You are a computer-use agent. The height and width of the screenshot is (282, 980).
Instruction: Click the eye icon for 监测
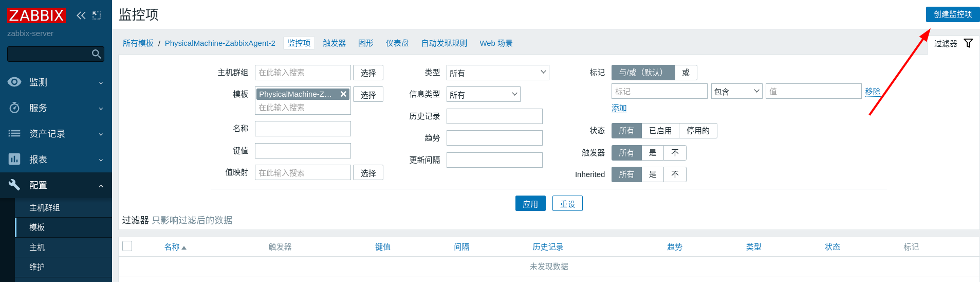pyautogui.click(x=14, y=82)
